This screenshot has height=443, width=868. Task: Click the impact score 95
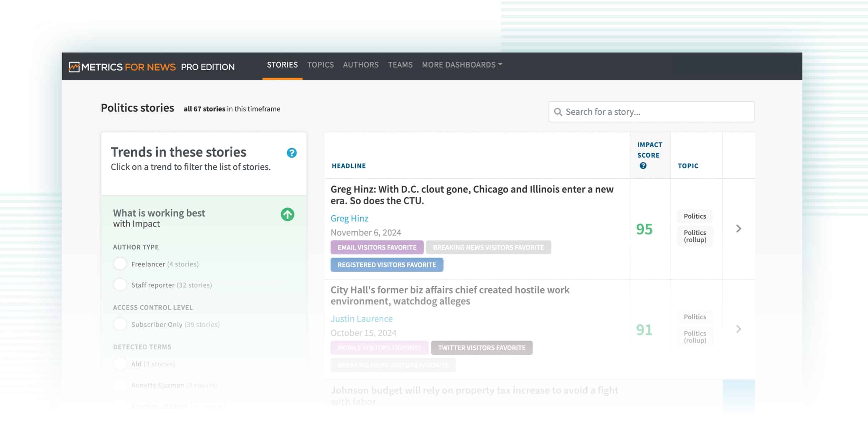pyautogui.click(x=644, y=229)
